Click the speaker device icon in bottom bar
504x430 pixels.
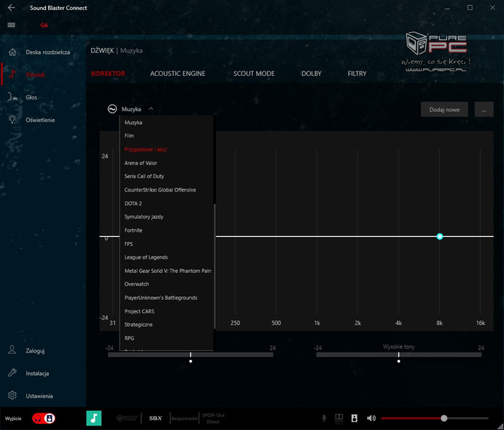pyautogui.click(x=354, y=418)
